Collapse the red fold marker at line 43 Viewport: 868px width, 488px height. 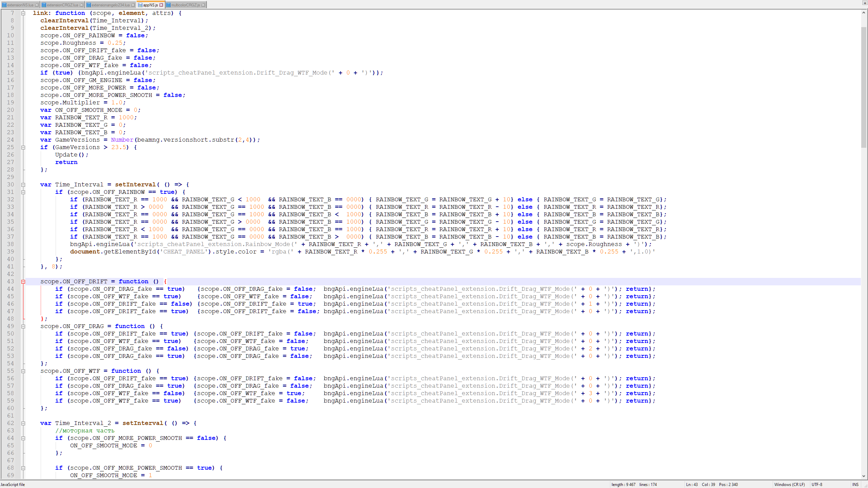23,282
